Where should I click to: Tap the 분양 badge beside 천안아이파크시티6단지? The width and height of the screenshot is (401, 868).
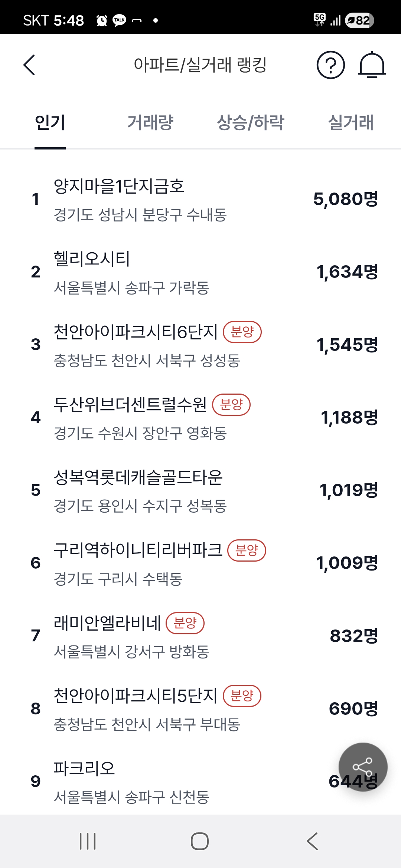(x=242, y=332)
